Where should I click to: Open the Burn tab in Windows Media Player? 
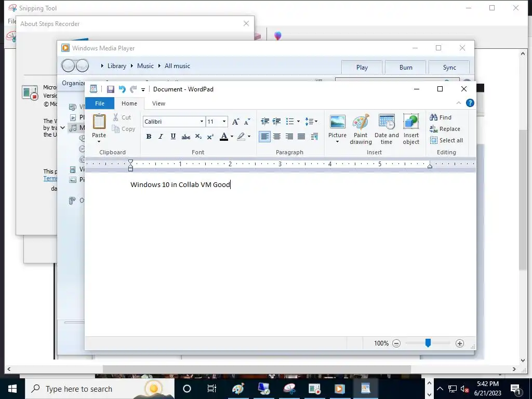pos(406,68)
